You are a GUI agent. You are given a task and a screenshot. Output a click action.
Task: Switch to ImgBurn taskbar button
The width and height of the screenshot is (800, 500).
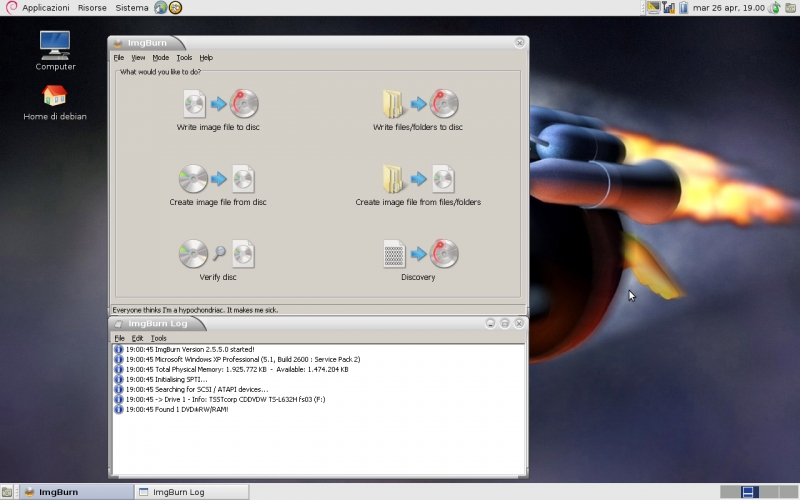77,492
